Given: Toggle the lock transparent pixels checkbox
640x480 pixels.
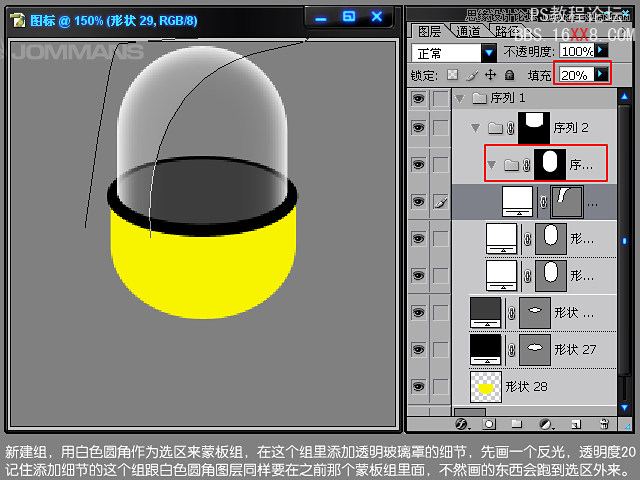Looking at the screenshot, I should pos(452,75).
